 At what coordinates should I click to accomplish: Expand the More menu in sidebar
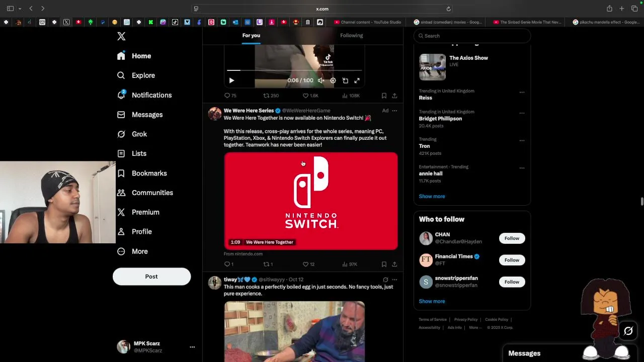click(132, 251)
